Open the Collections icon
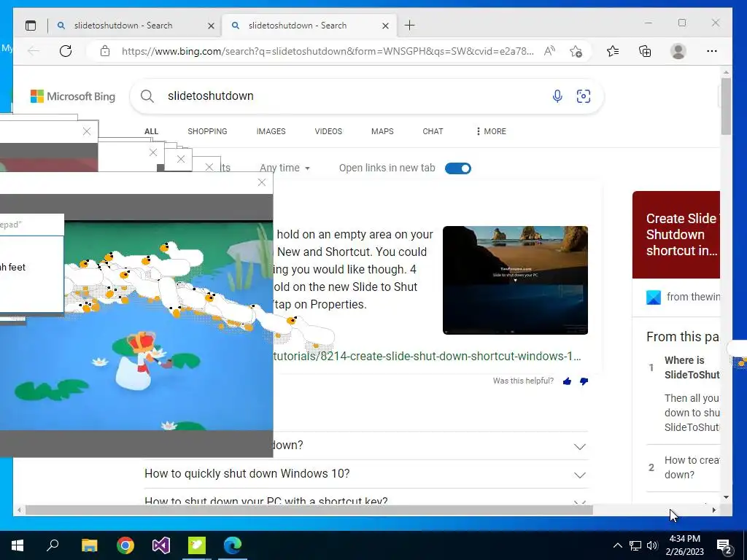747x560 pixels. coord(645,51)
